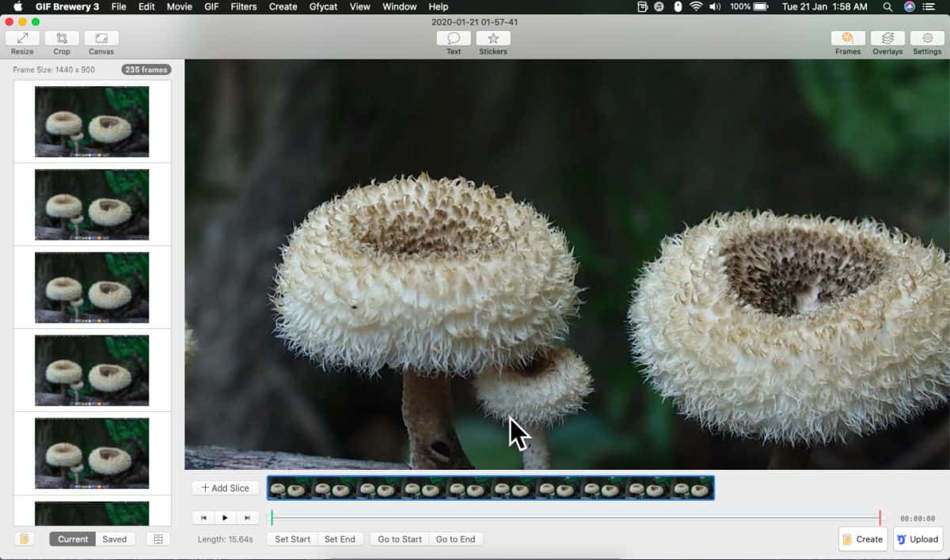The image size is (950, 560).
Task: Open the Help menu
Action: pyautogui.click(x=439, y=6)
